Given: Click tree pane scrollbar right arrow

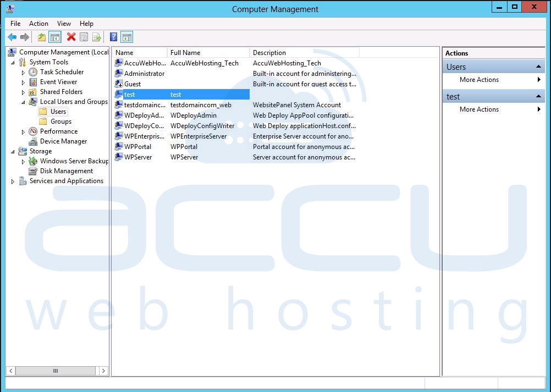Looking at the screenshot, I should tap(103, 371).
